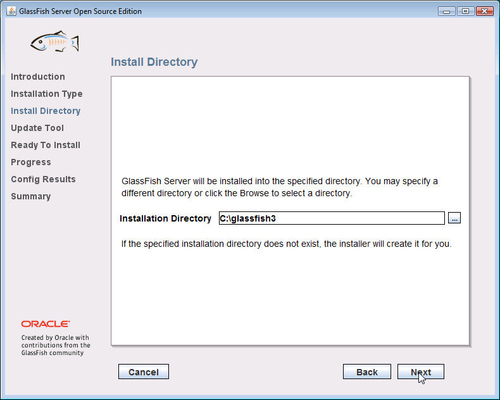Select the Install Directory sidebar step
The height and width of the screenshot is (400, 500).
[45, 111]
